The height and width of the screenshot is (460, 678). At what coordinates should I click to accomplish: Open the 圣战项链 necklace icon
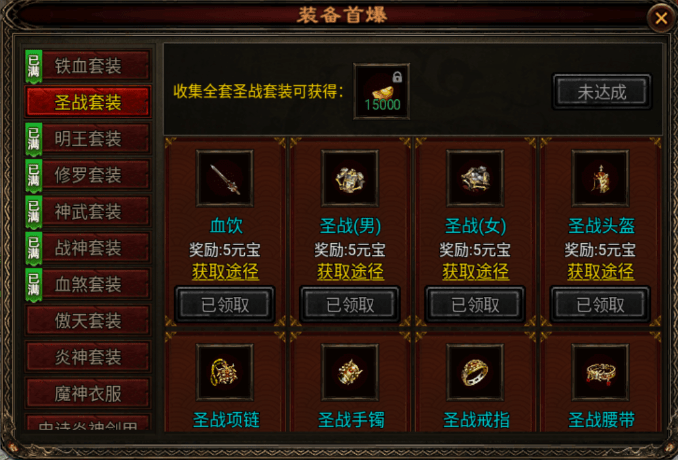click(x=225, y=372)
